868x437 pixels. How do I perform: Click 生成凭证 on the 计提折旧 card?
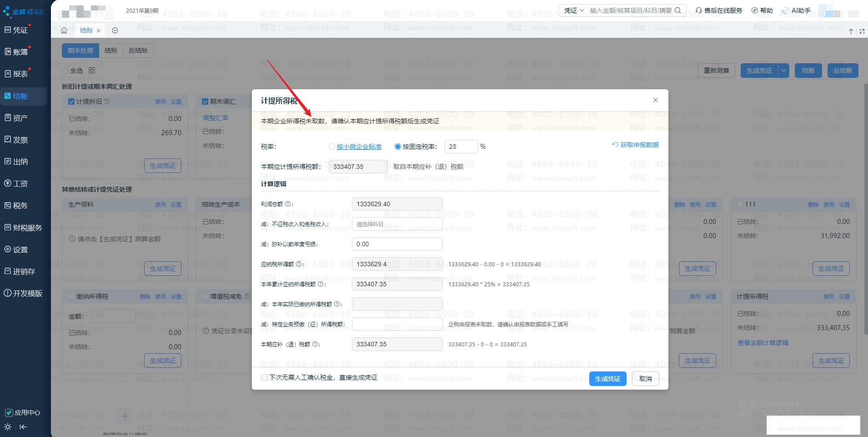(x=163, y=166)
